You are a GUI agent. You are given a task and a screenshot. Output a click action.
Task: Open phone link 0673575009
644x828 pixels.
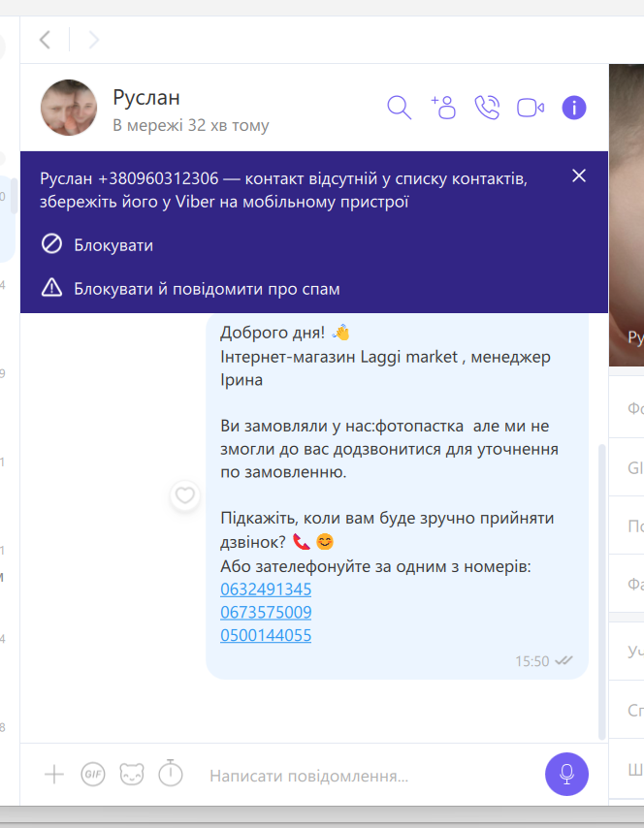click(x=266, y=612)
